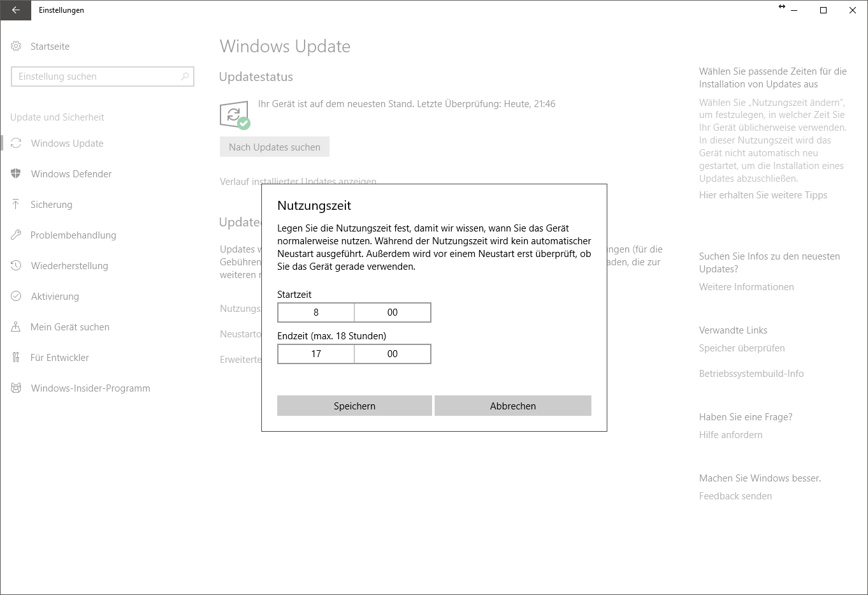Click the Für Entwickler tools icon
This screenshot has height=595, width=868.
click(16, 357)
